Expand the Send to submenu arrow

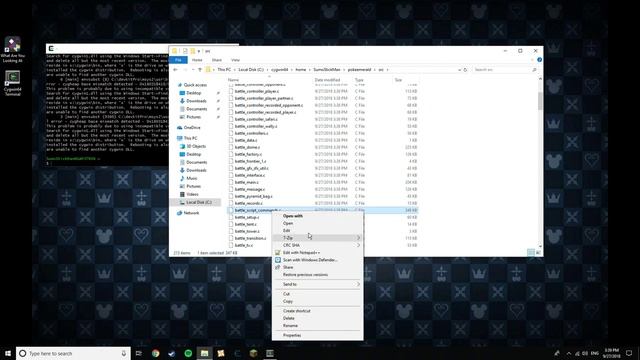point(358,284)
